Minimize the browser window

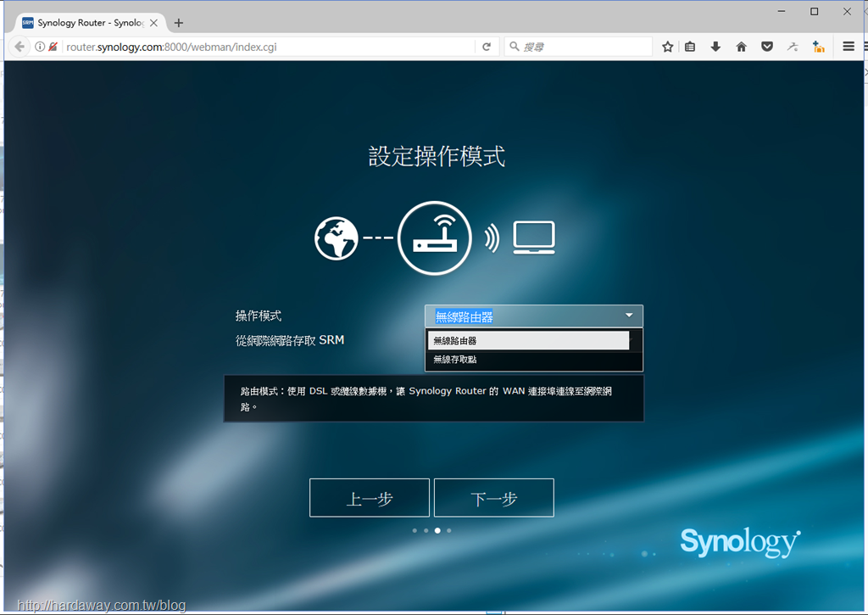[782, 11]
